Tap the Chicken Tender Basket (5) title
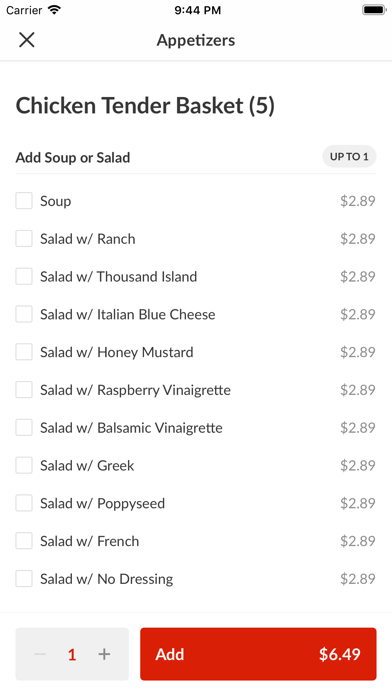 click(145, 106)
